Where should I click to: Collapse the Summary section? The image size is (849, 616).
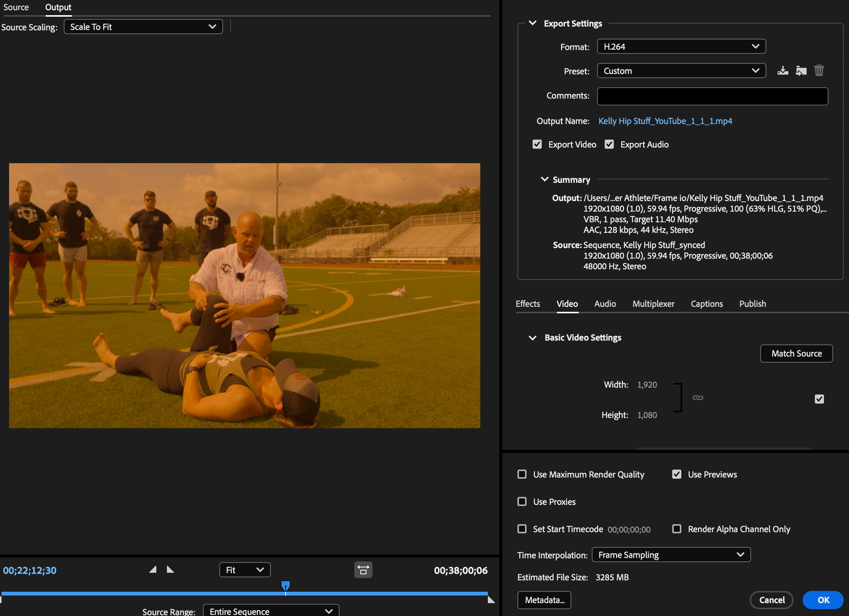point(544,179)
